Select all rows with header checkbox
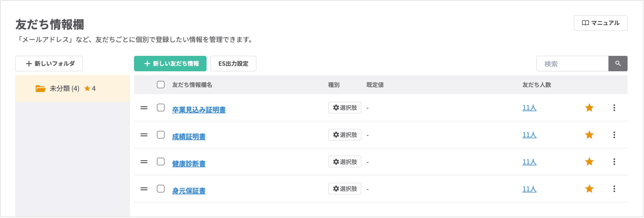 [x=161, y=85]
